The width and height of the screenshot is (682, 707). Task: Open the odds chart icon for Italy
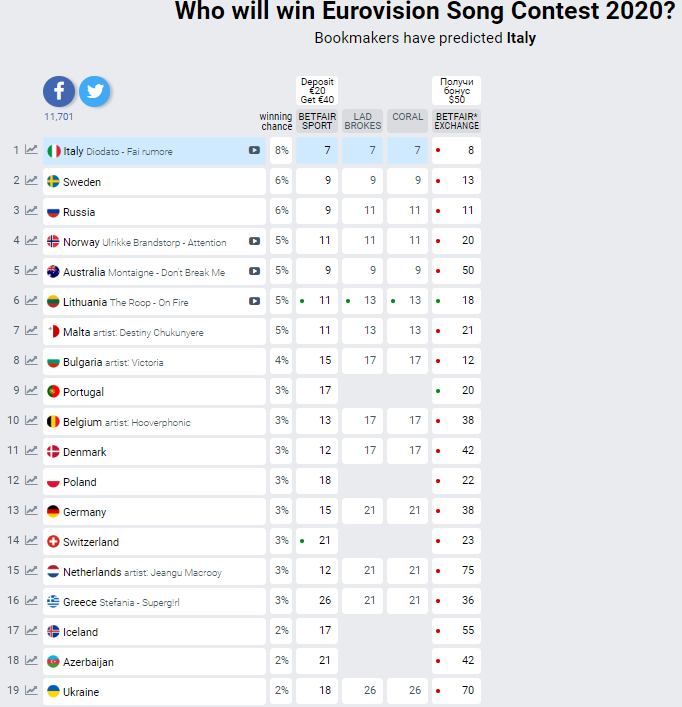point(31,150)
